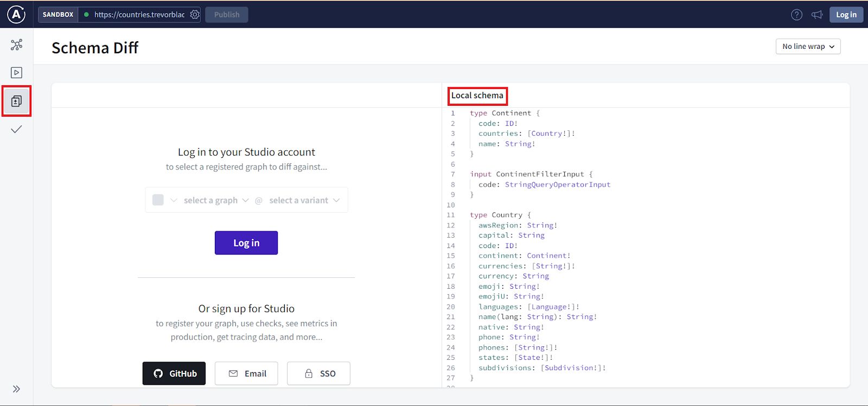Open the Checks checkmark sidebar icon

click(16, 129)
